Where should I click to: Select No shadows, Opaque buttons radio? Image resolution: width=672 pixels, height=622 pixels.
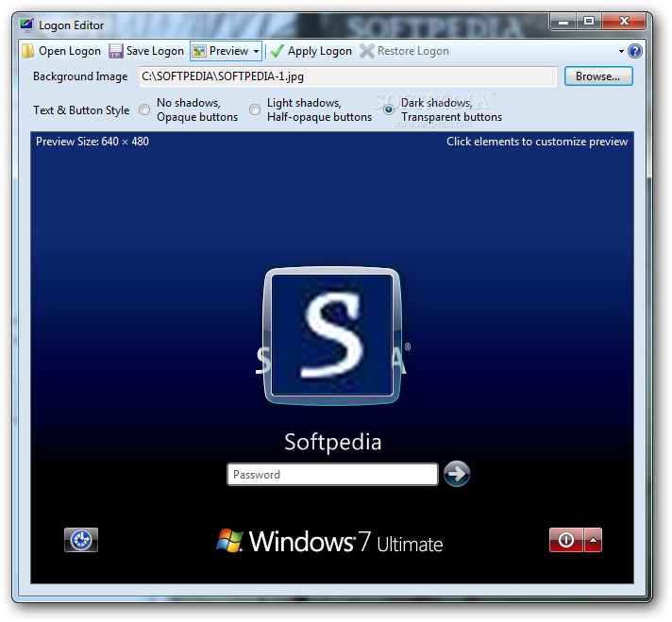[144, 109]
